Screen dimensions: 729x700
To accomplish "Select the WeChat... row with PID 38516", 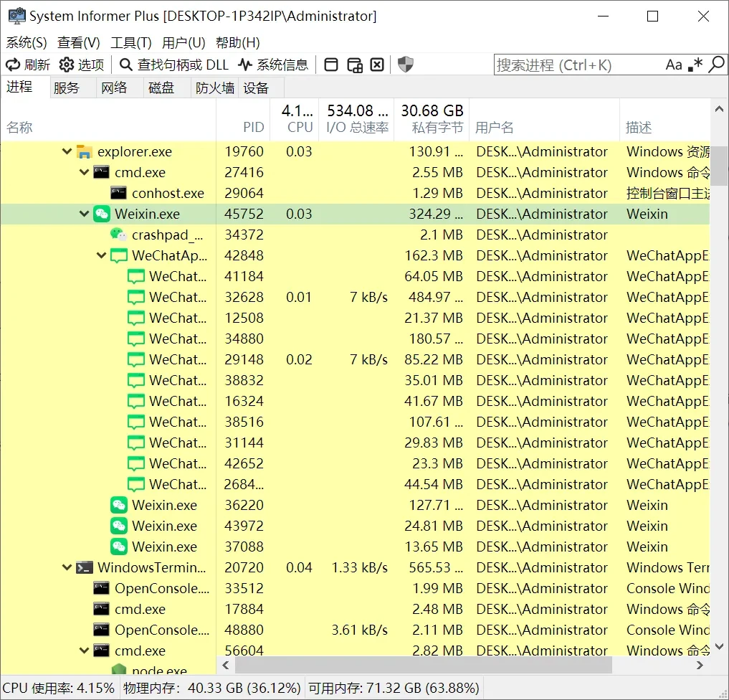I will click(x=356, y=422).
